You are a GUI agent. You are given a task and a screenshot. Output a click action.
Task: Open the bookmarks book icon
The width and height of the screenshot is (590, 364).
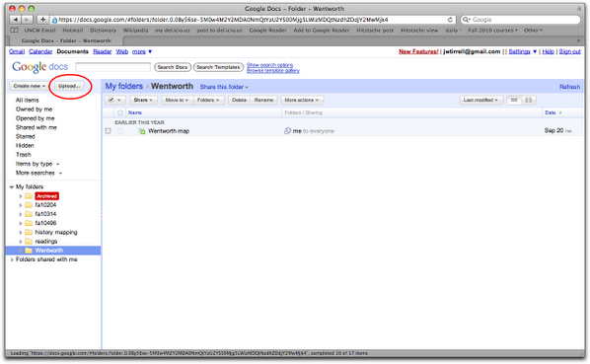[14, 30]
